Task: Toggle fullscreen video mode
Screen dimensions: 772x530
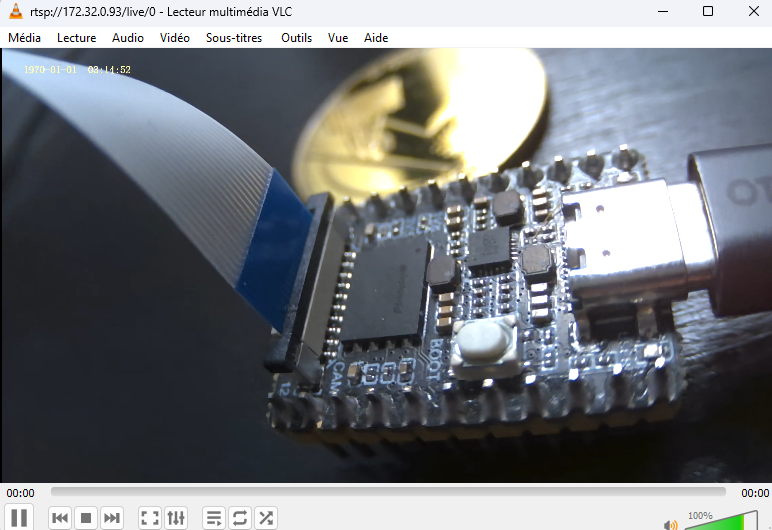Action: click(x=150, y=517)
